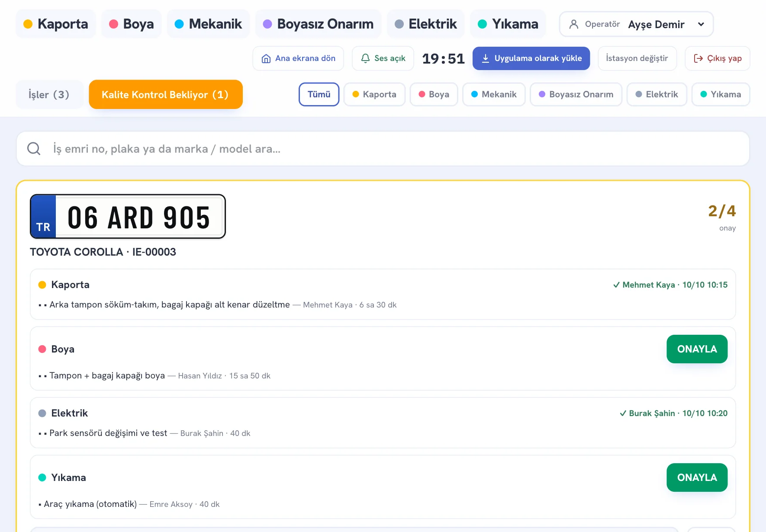Click the Araç yıkama (otomatik) line
This screenshot has width=766, height=532.
129,504
